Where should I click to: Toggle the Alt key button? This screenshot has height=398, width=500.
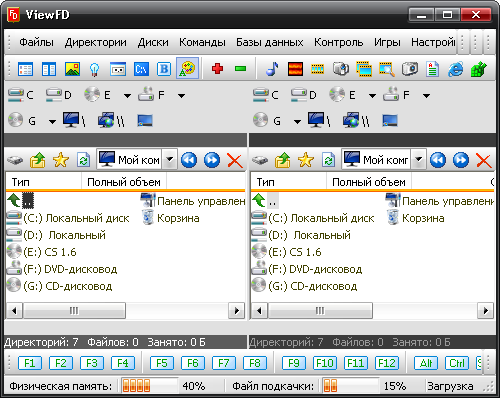tap(426, 363)
